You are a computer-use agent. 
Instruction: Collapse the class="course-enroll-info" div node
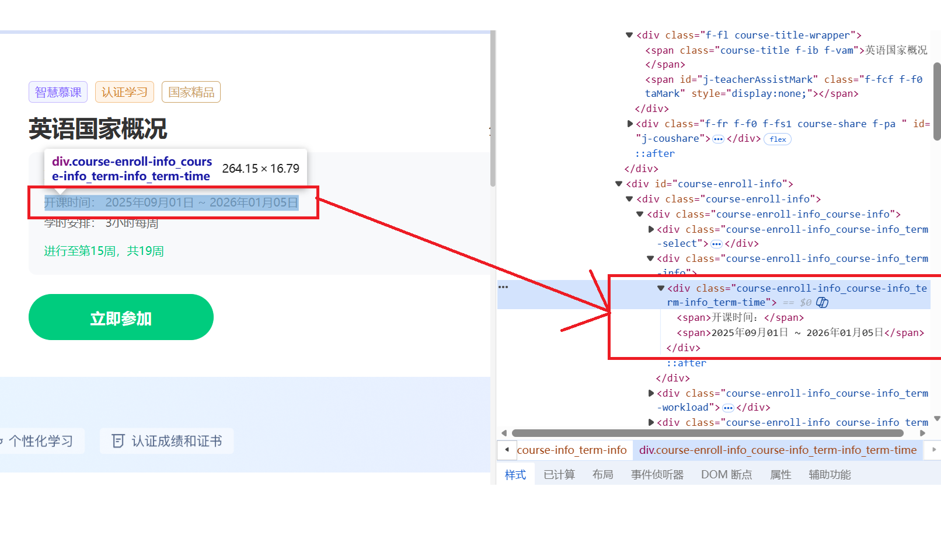tap(629, 199)
